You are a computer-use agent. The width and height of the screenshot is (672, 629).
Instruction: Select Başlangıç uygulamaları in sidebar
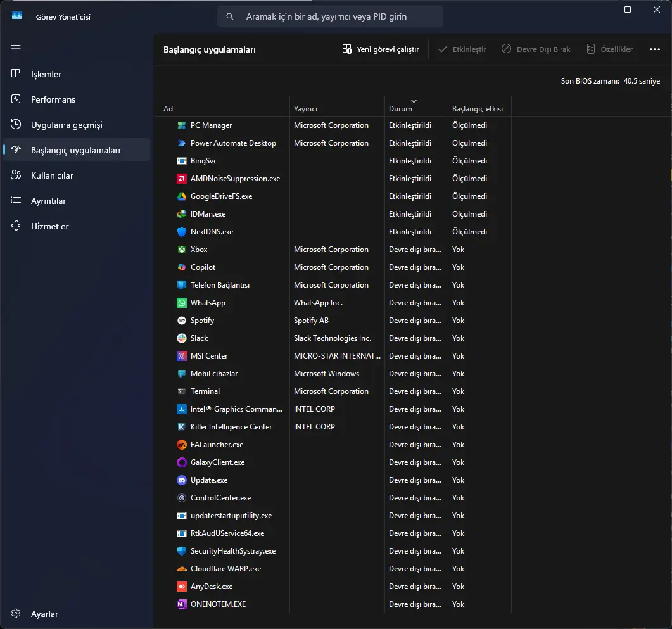(x=76, y=150)
